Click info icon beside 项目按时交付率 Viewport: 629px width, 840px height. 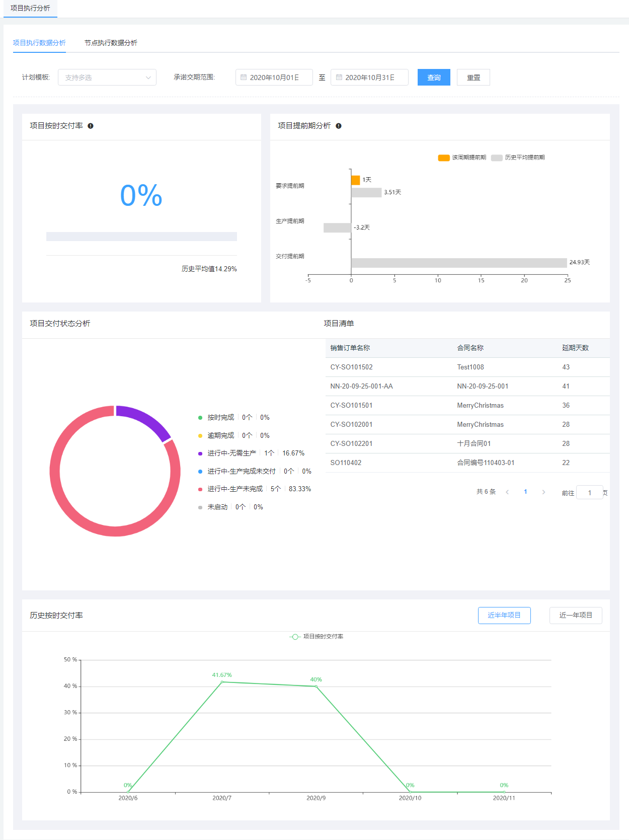[91, 126]
